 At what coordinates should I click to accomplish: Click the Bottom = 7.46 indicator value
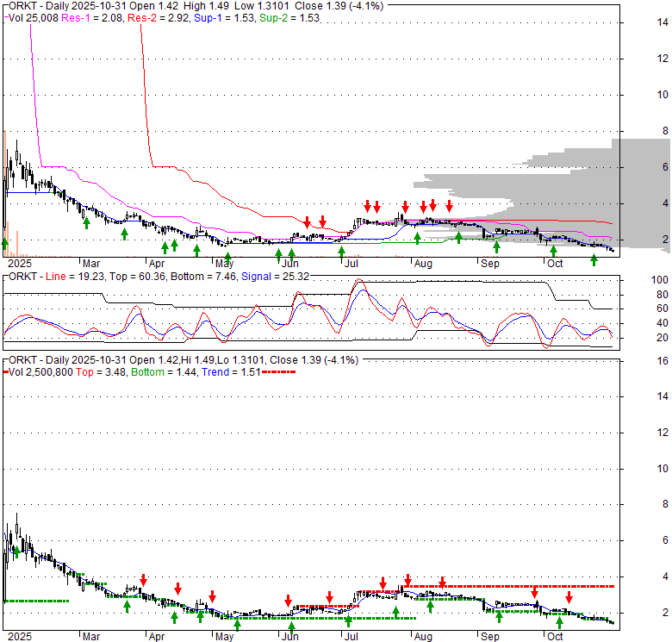203,277
